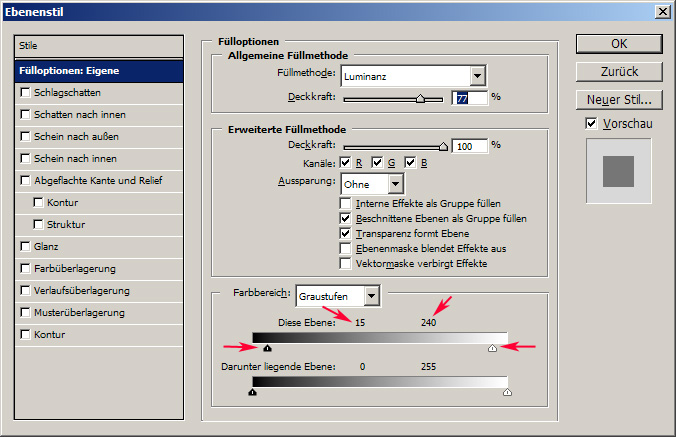Click the Zurück button
This screenshot has height=437, width=676.
[619, 72]
